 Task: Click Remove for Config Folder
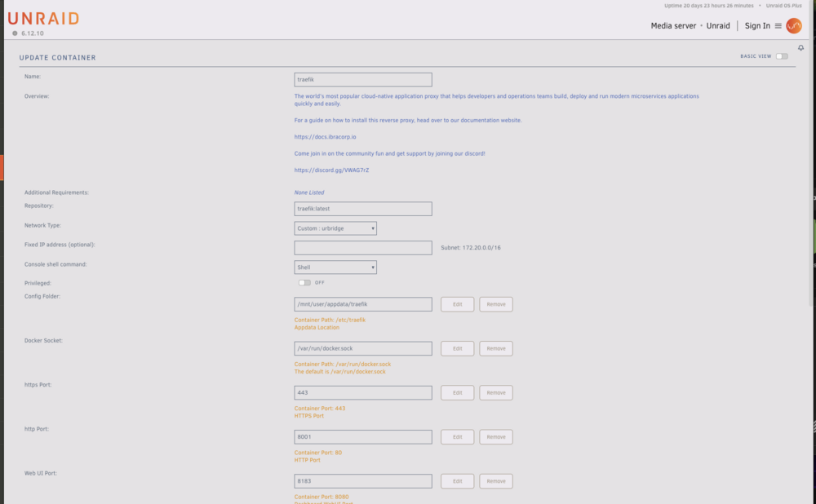[x=496, y=304]
